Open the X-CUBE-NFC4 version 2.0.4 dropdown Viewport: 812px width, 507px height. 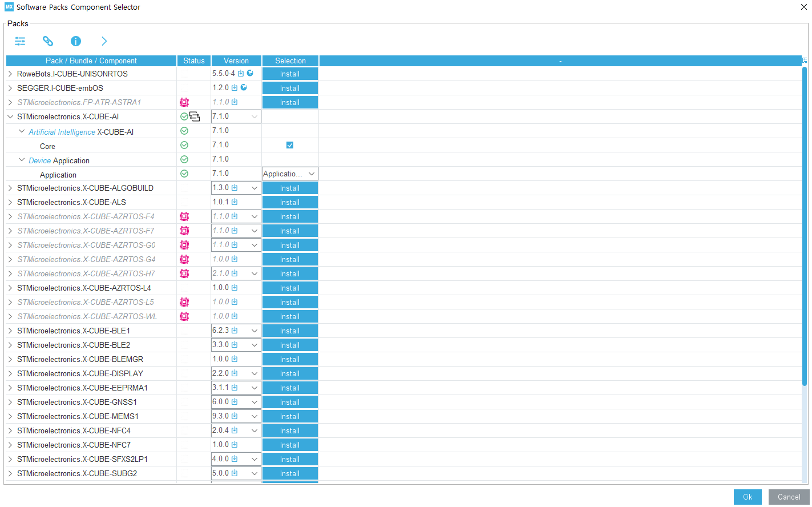236,430
